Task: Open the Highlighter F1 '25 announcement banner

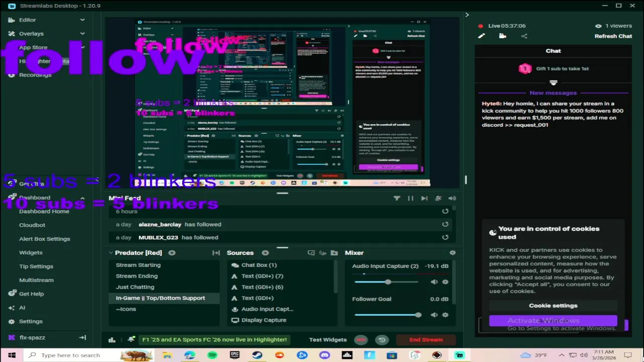Action: coord(214,340)
